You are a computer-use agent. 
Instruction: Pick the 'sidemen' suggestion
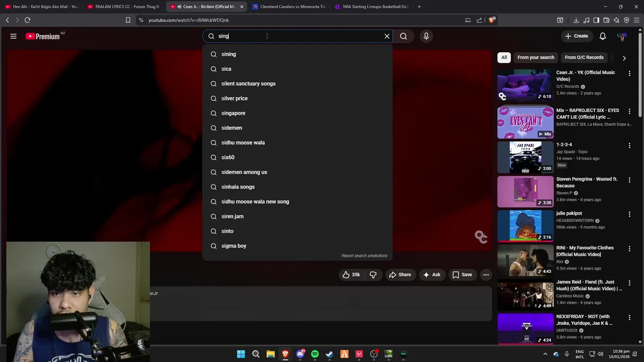click(x=297, y=128)
